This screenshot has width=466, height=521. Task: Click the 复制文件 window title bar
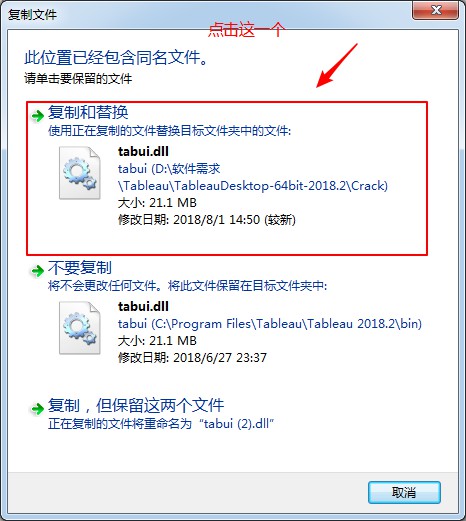(207, 14)
